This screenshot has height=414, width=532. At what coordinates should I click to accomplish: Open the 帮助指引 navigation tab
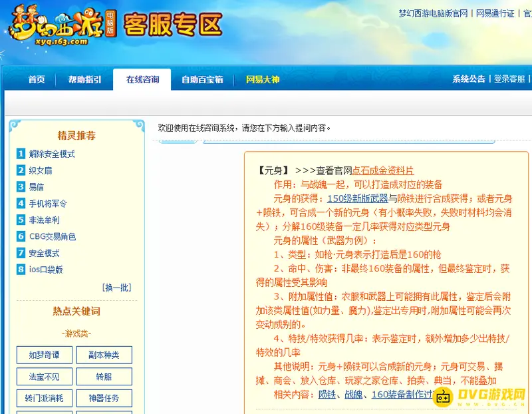click(84, 79)
